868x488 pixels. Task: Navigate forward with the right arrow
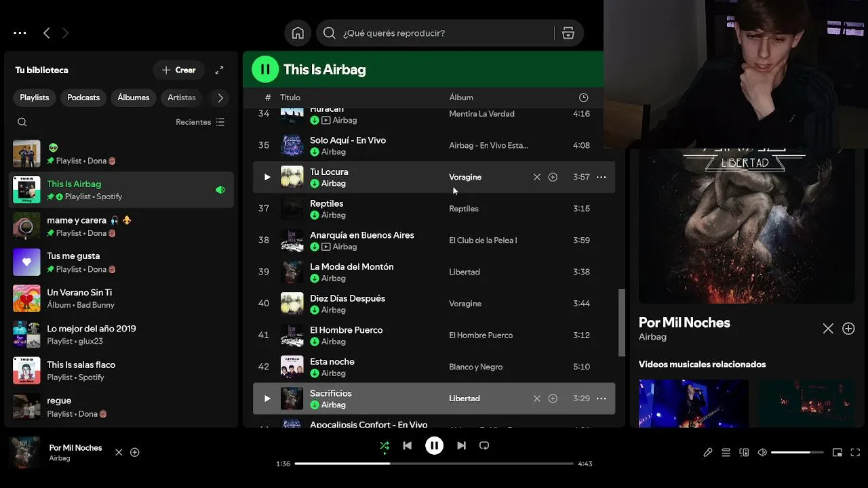tap(65, 33)
